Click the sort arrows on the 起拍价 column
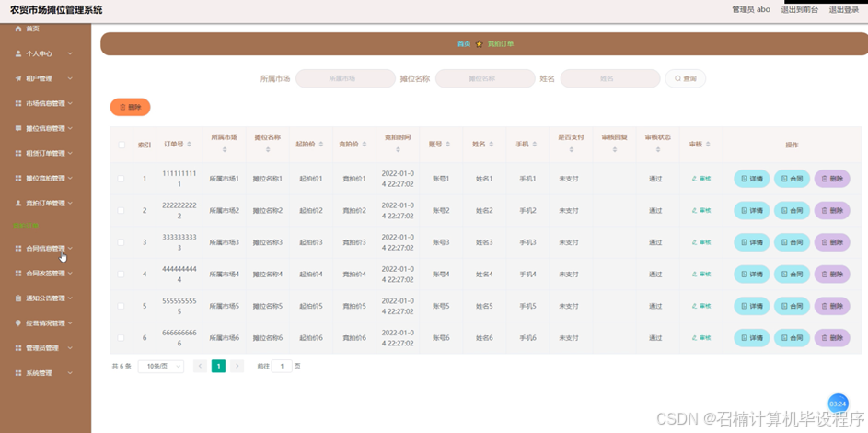Viewport: 868px width, 433px height. point(321,144)
